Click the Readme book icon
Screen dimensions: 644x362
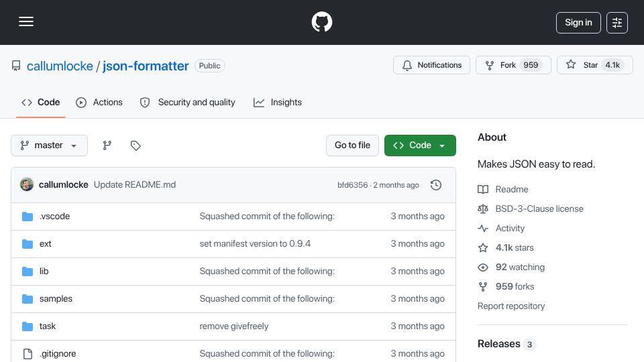(x=483, y=189)
